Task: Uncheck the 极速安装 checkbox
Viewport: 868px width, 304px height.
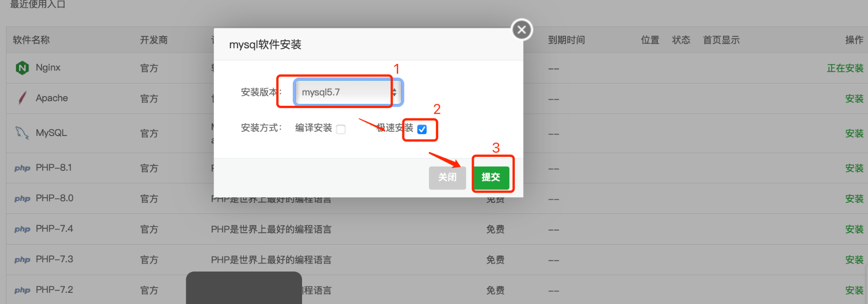Action: coord(422,129)
